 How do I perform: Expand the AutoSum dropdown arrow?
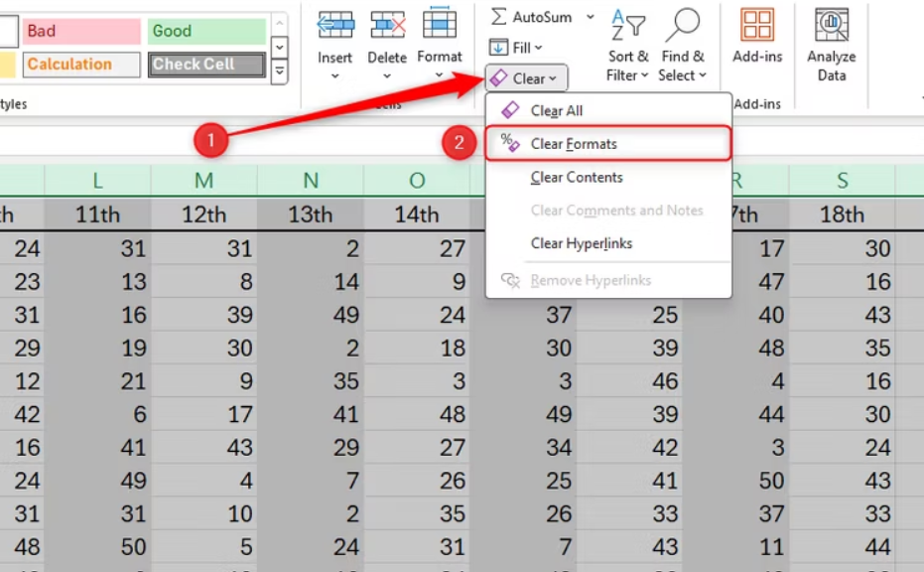(x=590, y=16)
